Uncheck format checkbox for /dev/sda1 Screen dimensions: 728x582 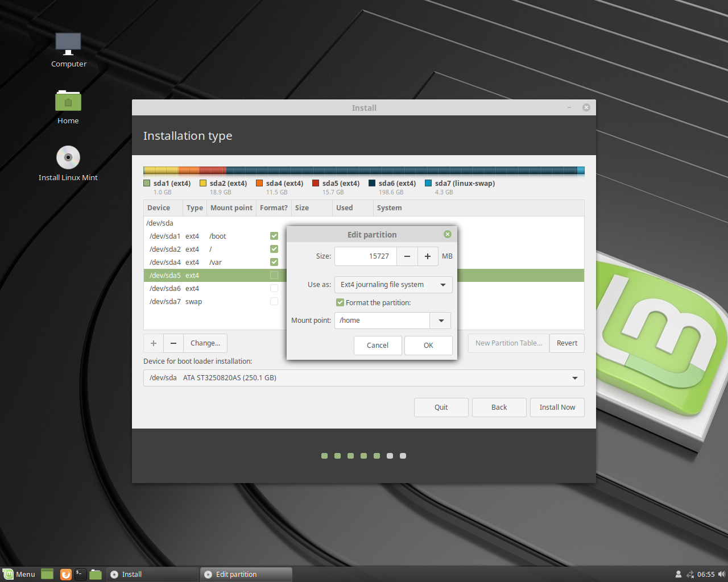[x=274, y=236]
